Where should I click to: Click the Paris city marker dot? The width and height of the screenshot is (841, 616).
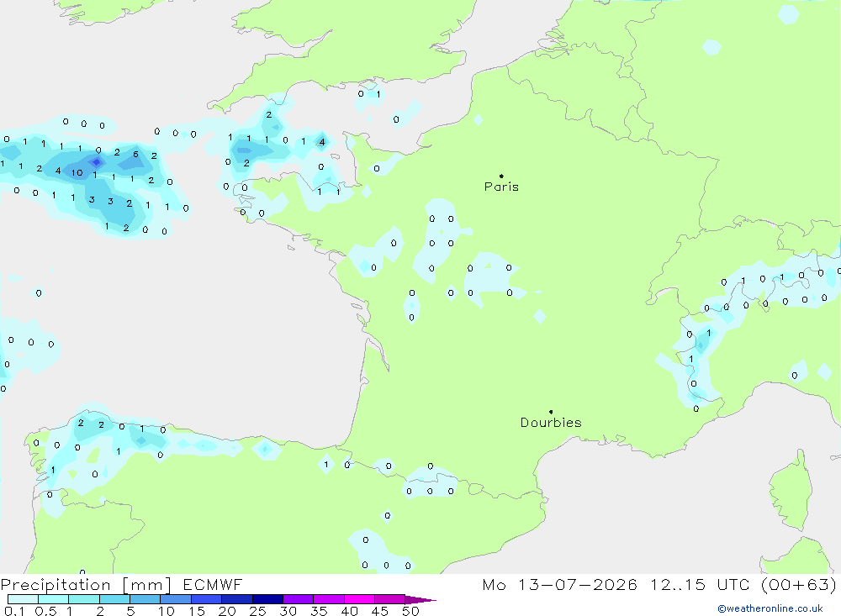501,176
